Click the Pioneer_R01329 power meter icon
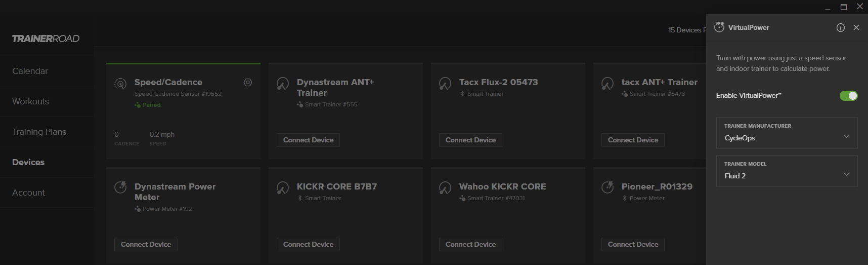Screen dimensions: 868x265 coord(607,187)
